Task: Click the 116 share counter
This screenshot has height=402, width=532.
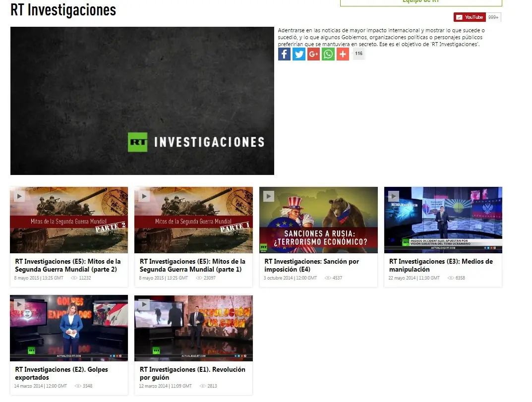Action: tap(358, 54)
